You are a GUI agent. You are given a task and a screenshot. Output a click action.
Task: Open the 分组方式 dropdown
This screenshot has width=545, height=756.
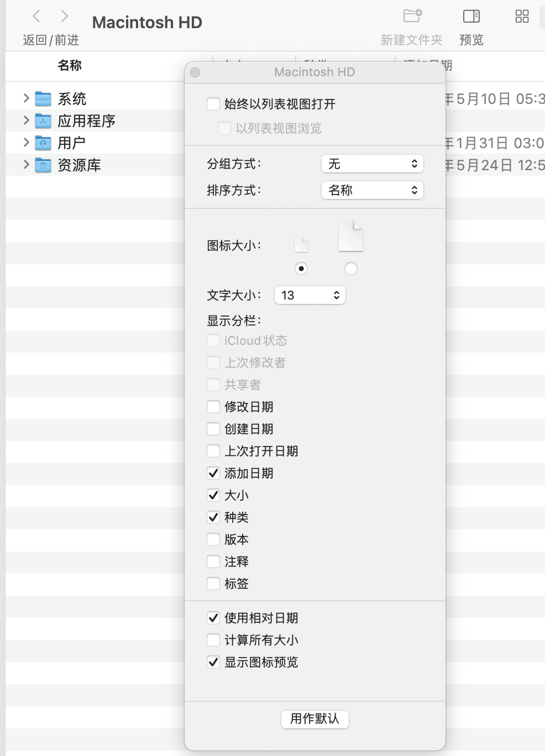[372, 164]
